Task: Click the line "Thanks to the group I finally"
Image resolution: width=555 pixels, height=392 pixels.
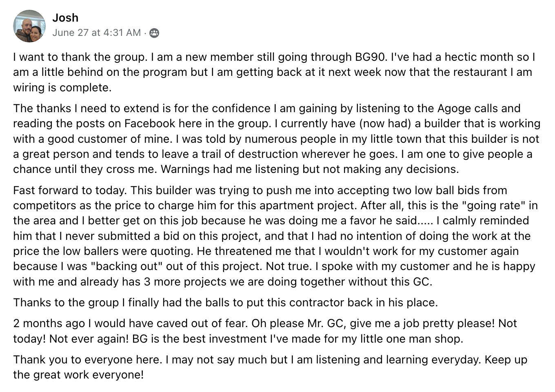Action: coord(225,303)
